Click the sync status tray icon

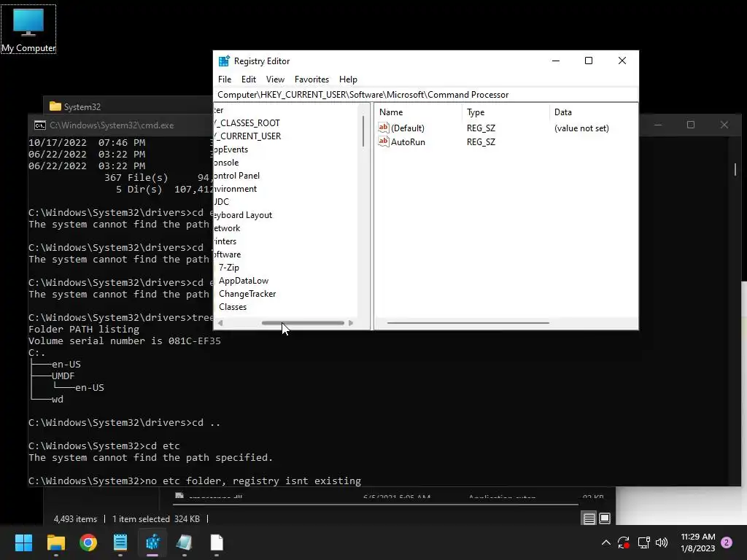pos(624,542)
